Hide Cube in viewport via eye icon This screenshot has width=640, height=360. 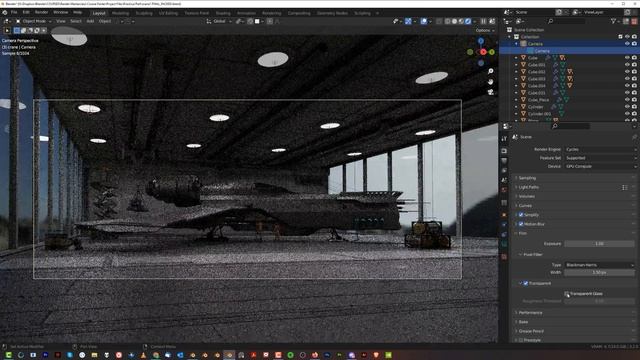click(x=627, y=58)
